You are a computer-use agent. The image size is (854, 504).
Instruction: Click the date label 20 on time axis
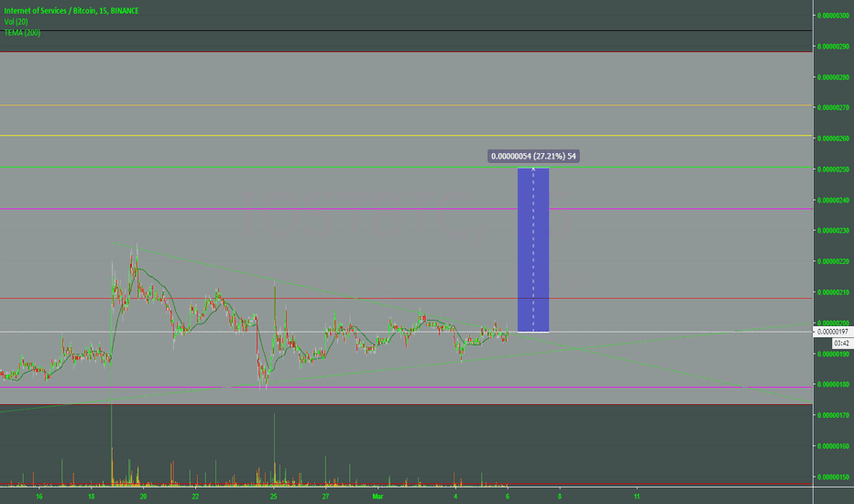pos(143,497)
